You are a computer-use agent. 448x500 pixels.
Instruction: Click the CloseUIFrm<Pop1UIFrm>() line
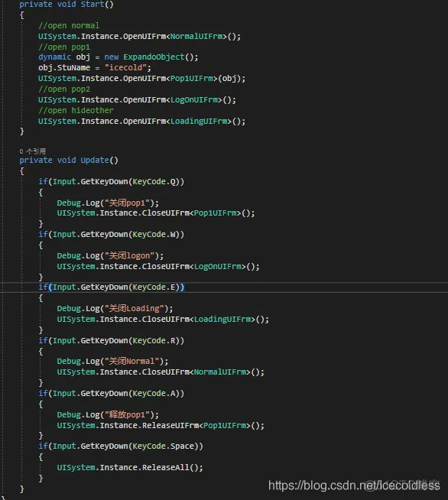pyautogui.click(x=156, y=213)
